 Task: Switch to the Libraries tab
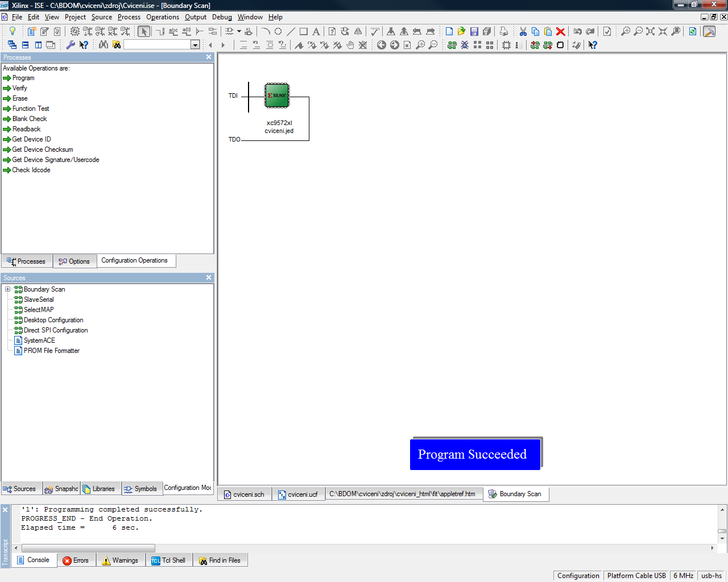[100, 489]
